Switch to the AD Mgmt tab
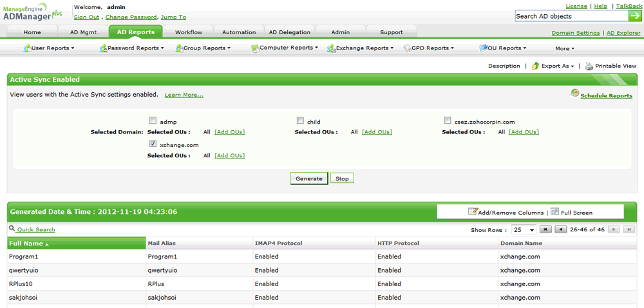 point(83,32)
